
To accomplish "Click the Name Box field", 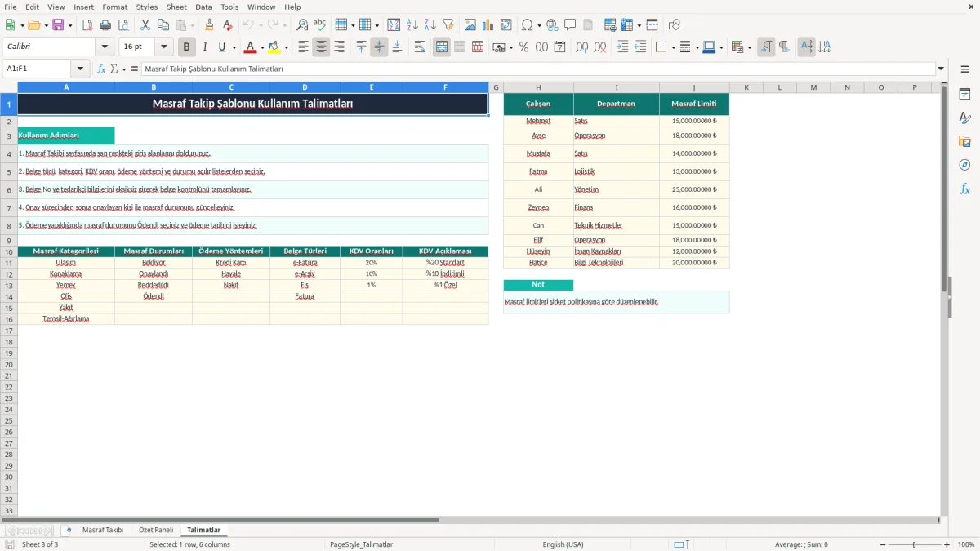I will click(x=38, y=69).
